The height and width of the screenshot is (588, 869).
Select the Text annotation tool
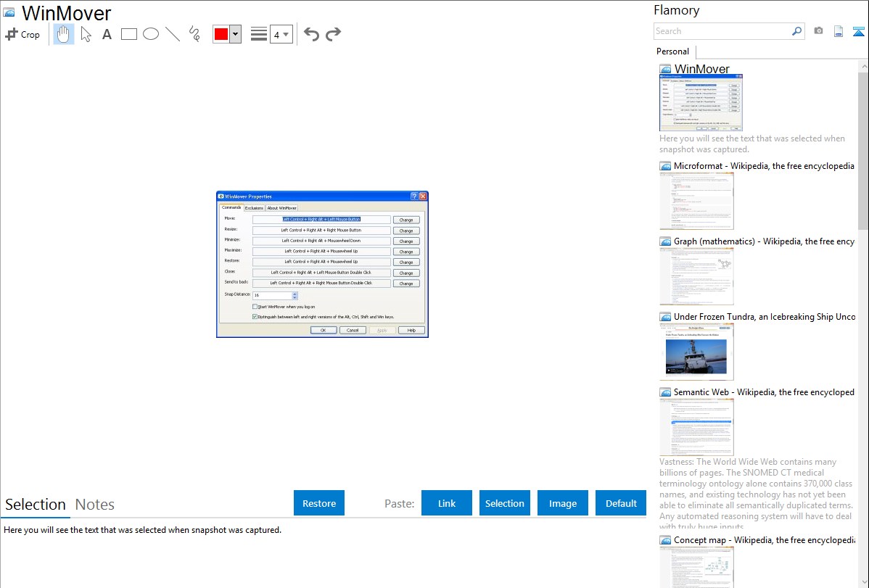click(x=107, y=34)
